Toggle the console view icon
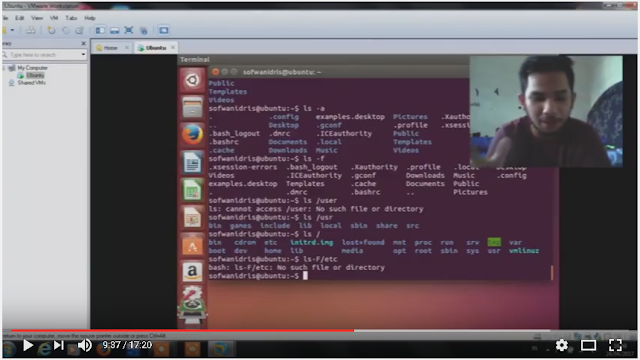Image resolution: width=640 pixels, height=360 pixels. 164,30
